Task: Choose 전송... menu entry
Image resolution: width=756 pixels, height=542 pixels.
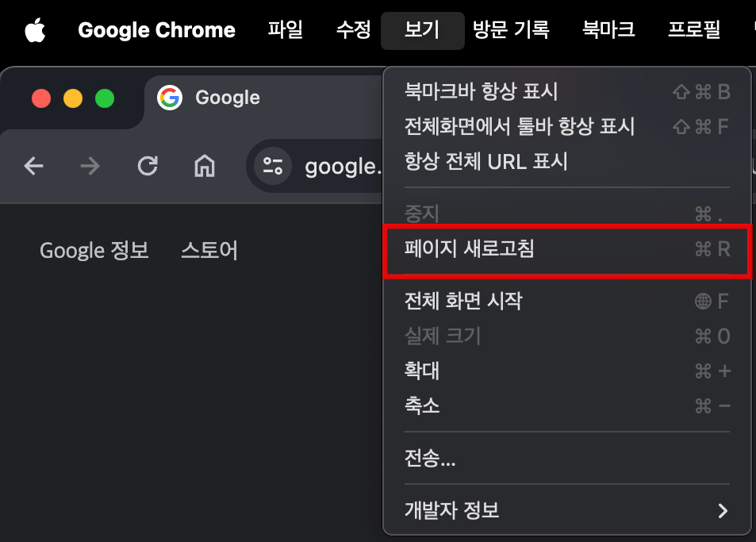Action: coord(567,458)
